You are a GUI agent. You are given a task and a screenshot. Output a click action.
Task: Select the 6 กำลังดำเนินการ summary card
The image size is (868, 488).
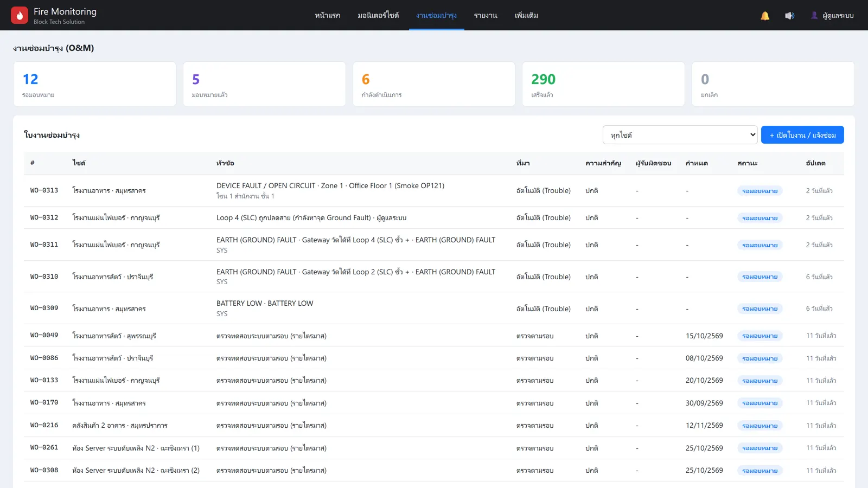tap(434, 84)
